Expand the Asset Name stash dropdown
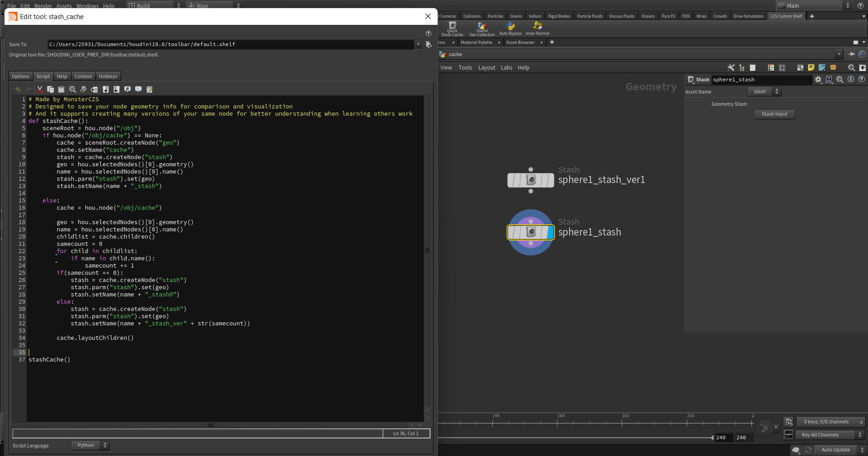Viewport: 868px width, 456px height. 764,92
